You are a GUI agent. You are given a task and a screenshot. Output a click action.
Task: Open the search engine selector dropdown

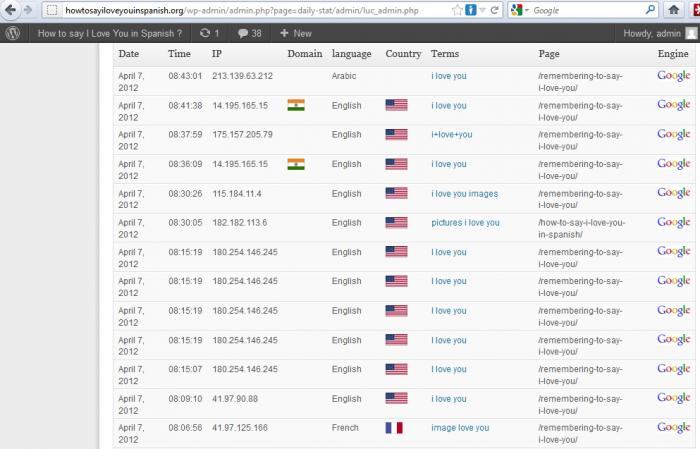520,10
